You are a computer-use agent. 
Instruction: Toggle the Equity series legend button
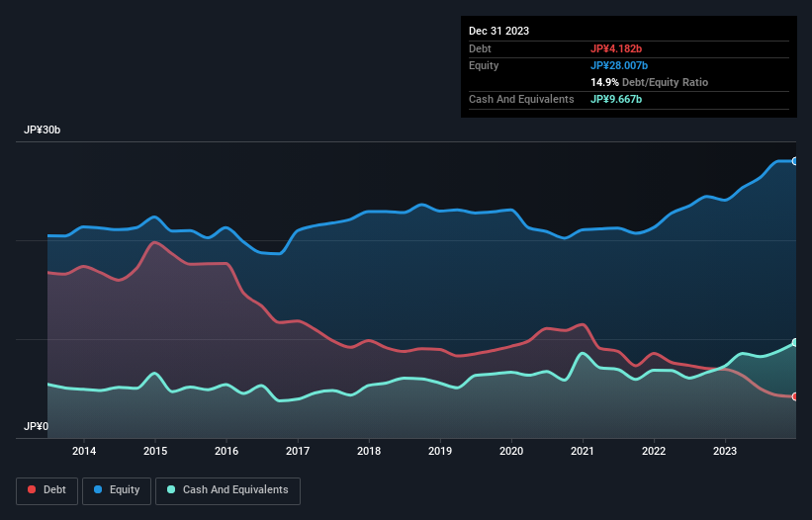point(117,490)
